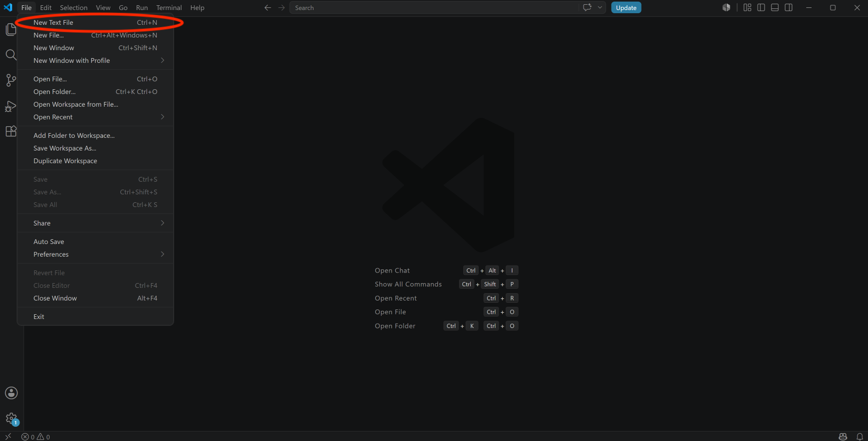Click Open Recent welcome shortcut text

click(x=396, y=298)
